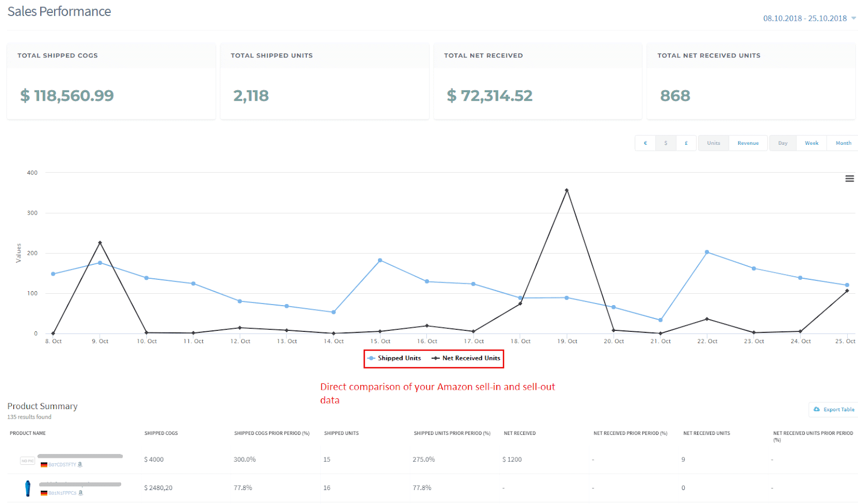Click the dropdown arrow beside the date range

click(854, 18)
